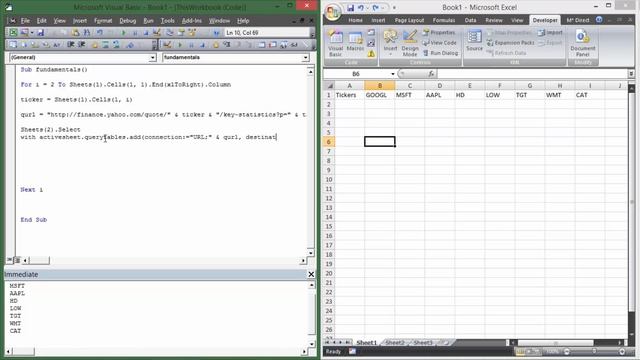This screenshot has width=640, height=360.
Task: Switch to the Formulas ribbon tab
Action: click(x=444, y=20)
